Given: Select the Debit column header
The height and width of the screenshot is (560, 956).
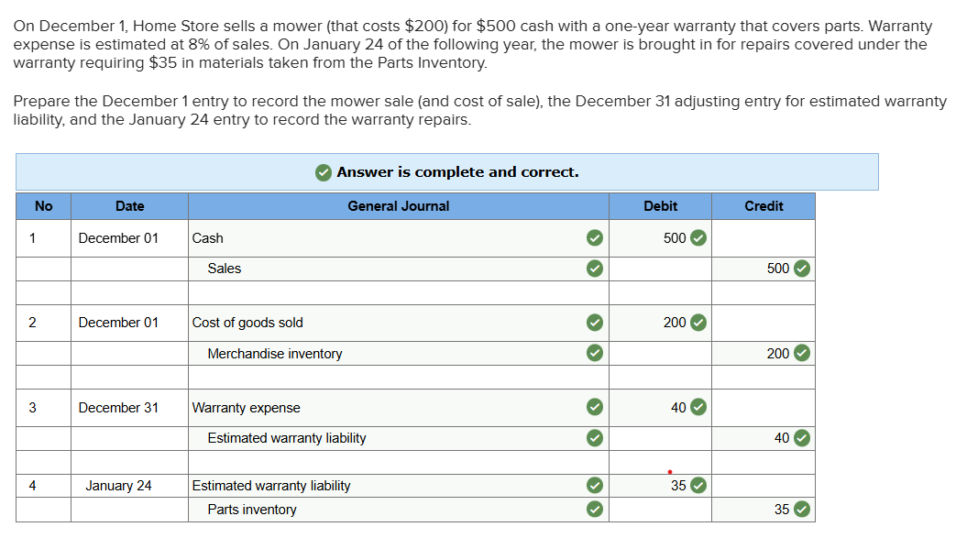Looking at the screenshot, I should [660, 206].
